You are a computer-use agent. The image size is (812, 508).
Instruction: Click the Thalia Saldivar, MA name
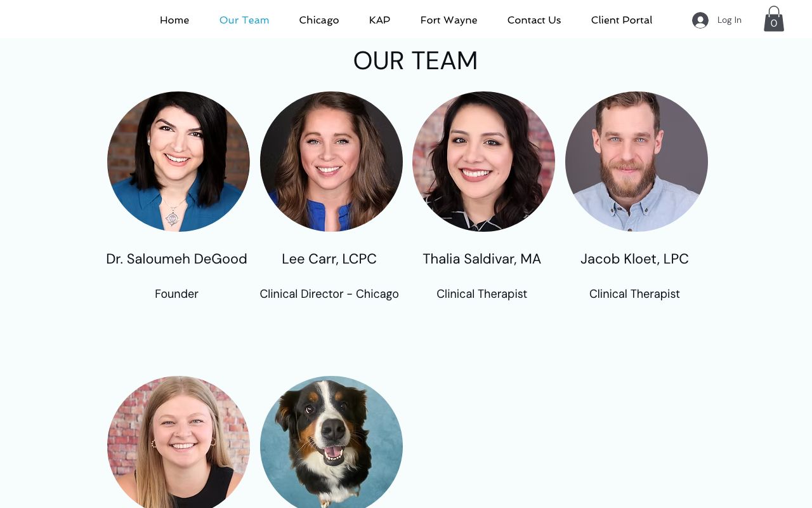[482, 259]
